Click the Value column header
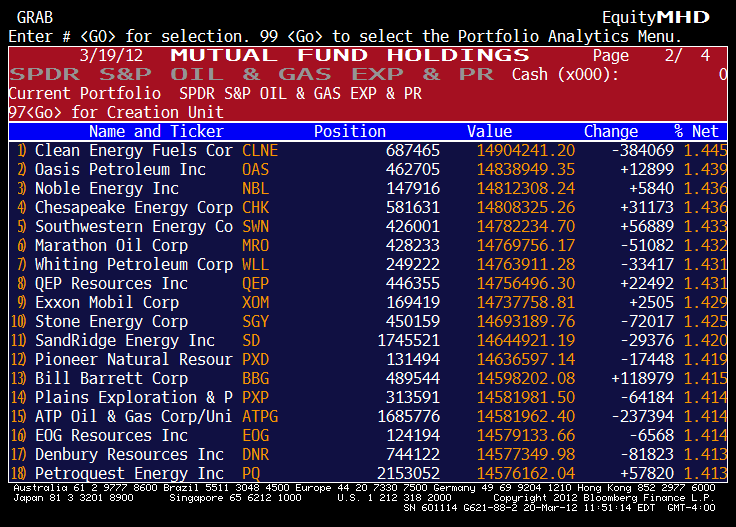 coord(490,131)
